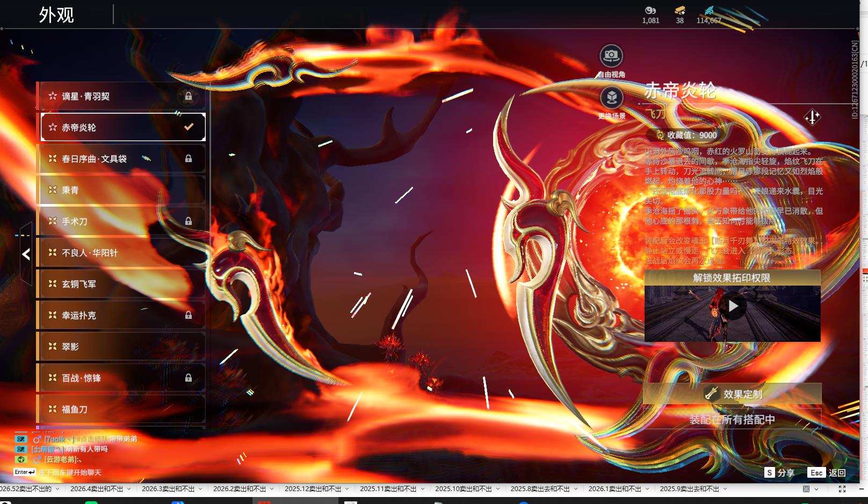Click the lock icon on 手术刀
This screenshot has width=868, height=504.
(189, 221)
